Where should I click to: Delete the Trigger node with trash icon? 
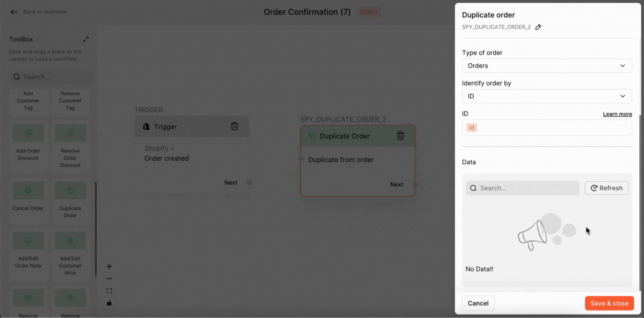coord(235,126)
